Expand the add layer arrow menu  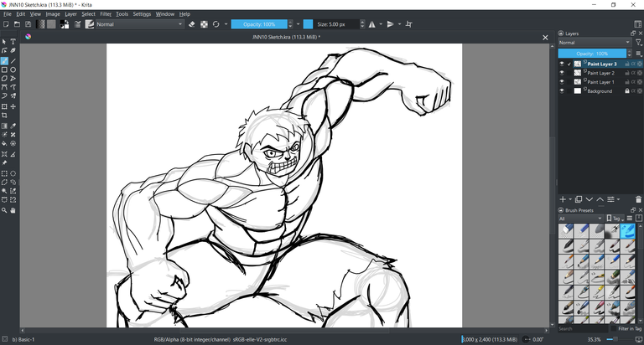coord(570,199)
